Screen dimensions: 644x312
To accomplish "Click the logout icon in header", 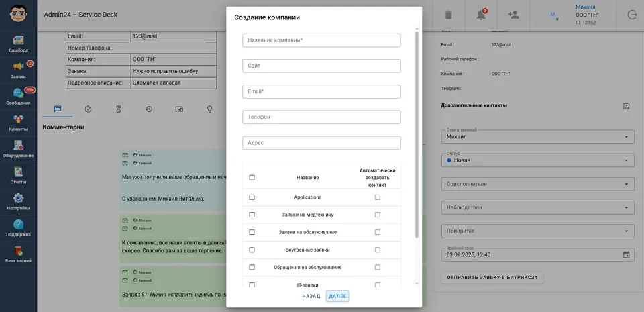I will 632,15.
